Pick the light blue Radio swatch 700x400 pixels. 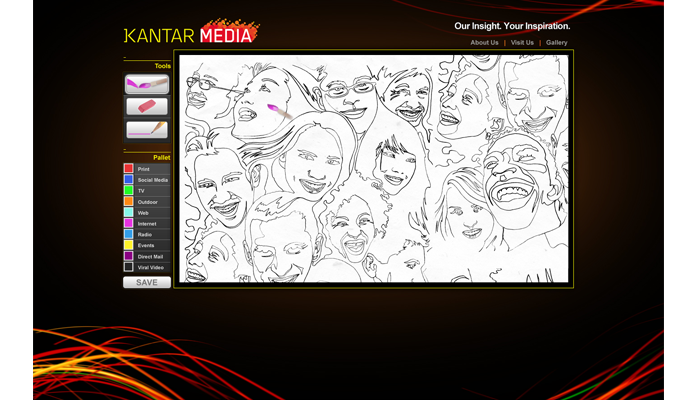coord(129,235)
